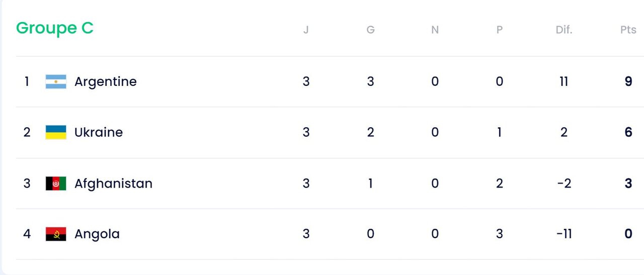644x275 pixels.
Task: Click the J column header
Action: tap(306, 30)
